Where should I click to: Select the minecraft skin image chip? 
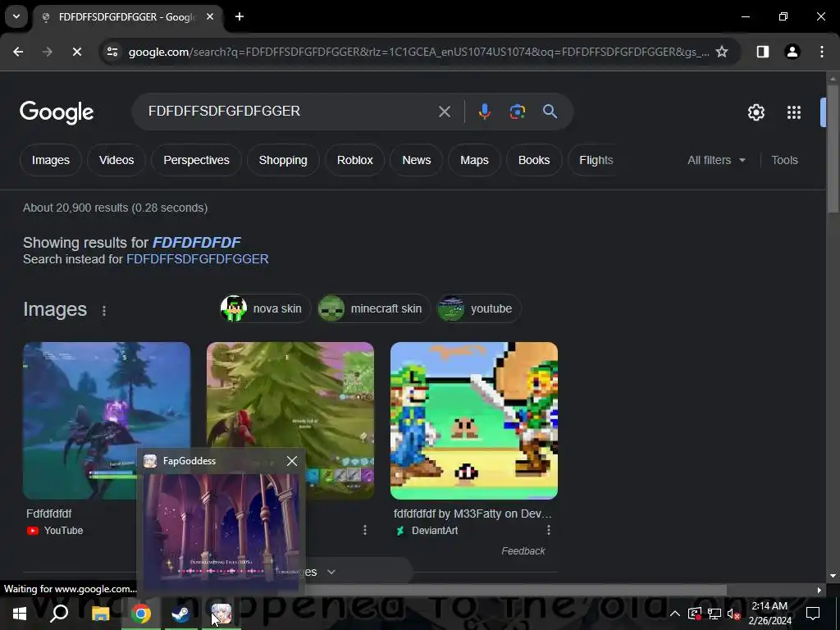tap(373, 308)
